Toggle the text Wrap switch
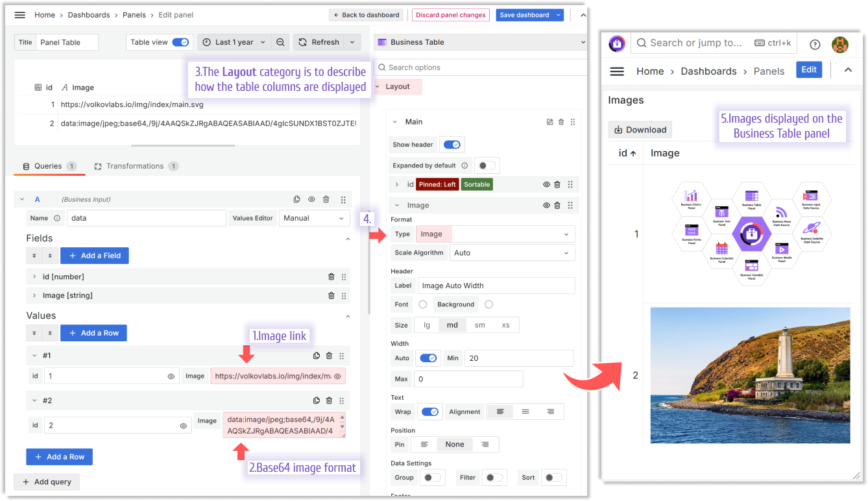868x501 pixels. [430, 411]
